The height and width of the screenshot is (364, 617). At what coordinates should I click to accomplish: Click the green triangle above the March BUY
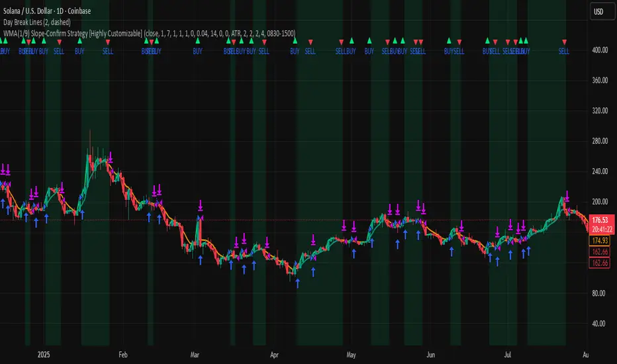(197, 41)
